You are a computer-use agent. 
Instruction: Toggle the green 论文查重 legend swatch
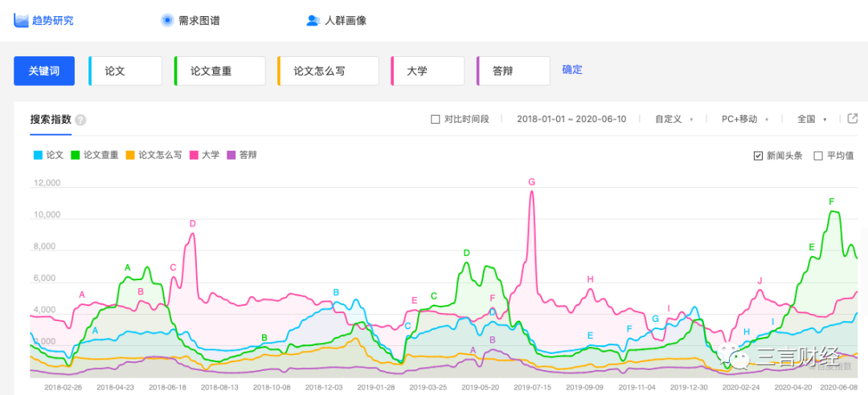coord(75,156)
